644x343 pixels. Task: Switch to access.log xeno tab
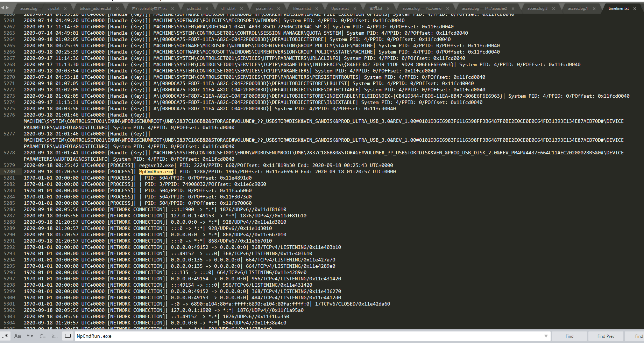click(422, 8)
